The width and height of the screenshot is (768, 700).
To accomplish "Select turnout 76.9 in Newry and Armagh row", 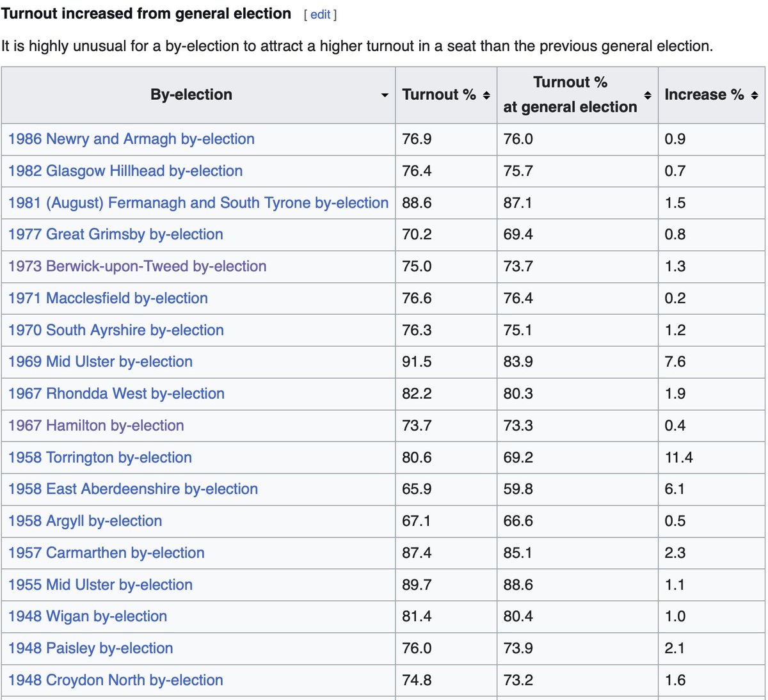I will (x=417, y=139).
